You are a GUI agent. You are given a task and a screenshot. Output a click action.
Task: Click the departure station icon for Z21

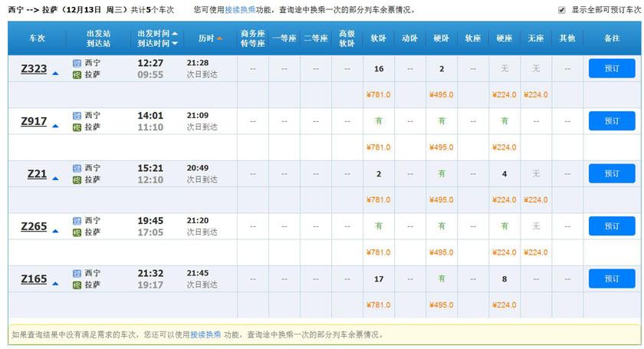click(x=77, y=168)
